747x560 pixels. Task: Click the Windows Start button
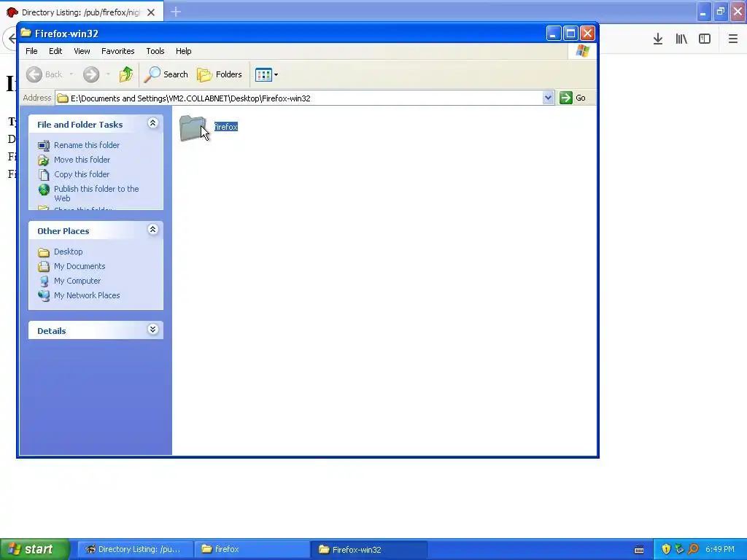tap(35, 549)
